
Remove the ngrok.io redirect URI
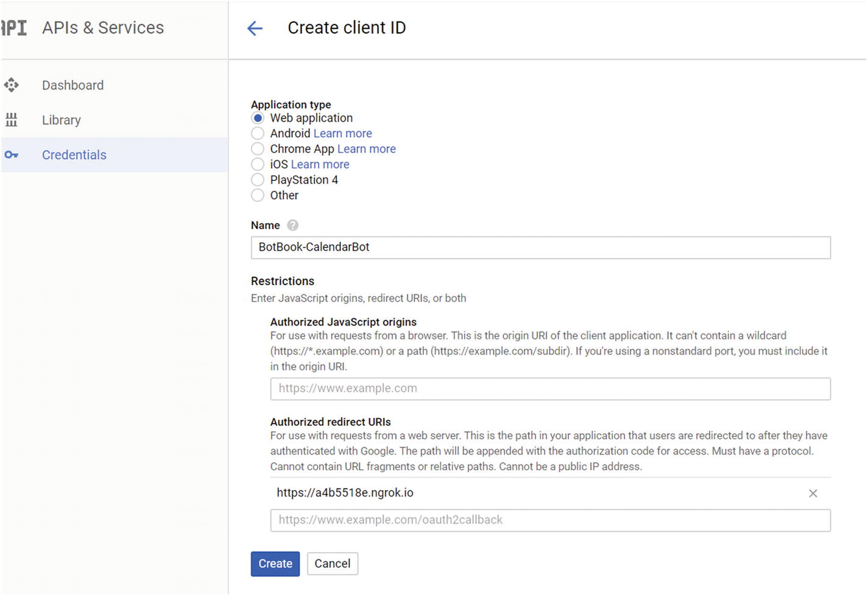coord(813,494)
